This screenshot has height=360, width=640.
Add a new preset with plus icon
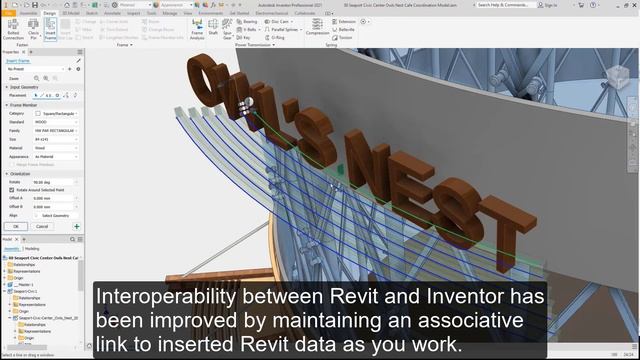tap(70, 69)
